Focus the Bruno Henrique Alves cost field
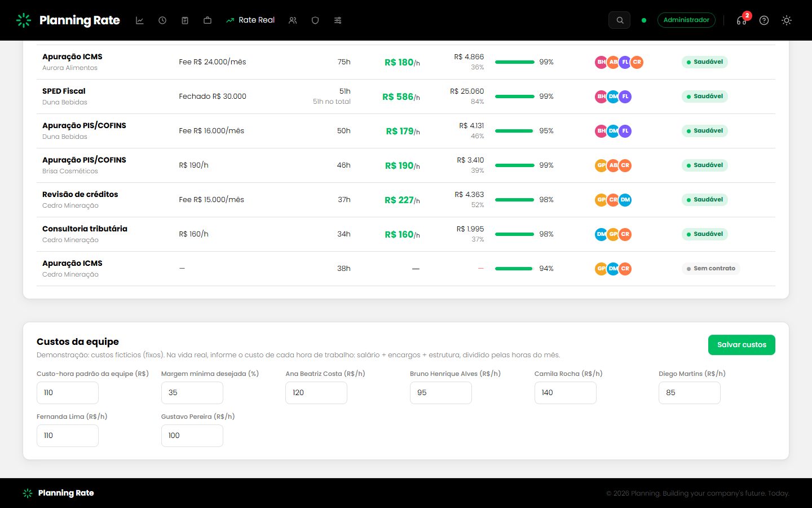Screen dimensions: 812x508 [x=441, y=393]
